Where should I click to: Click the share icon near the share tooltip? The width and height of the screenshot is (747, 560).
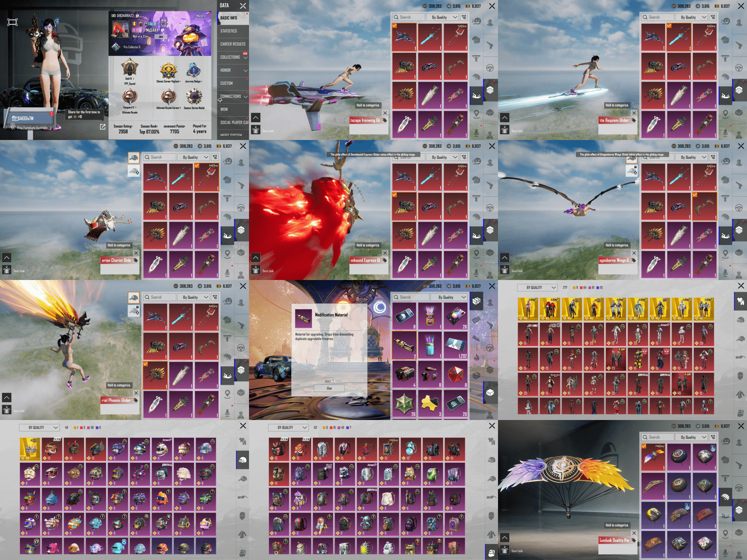(x=103, y=127)
